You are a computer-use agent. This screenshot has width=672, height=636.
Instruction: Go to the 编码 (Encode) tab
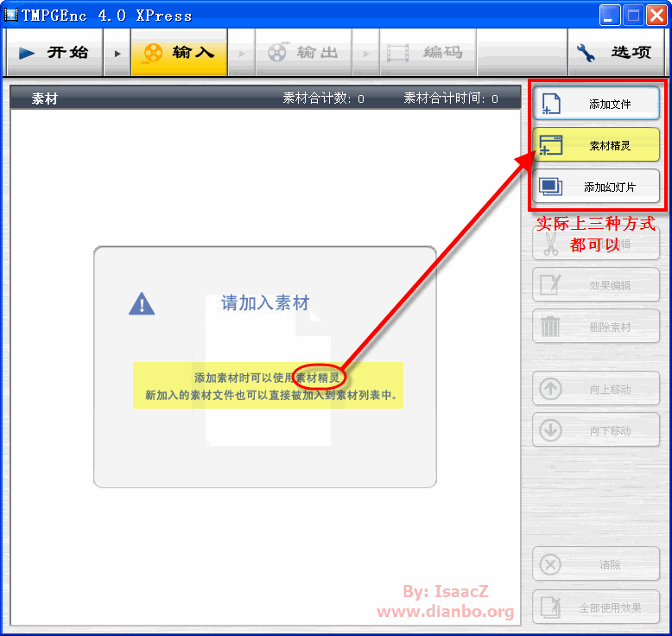coord(428,53)
